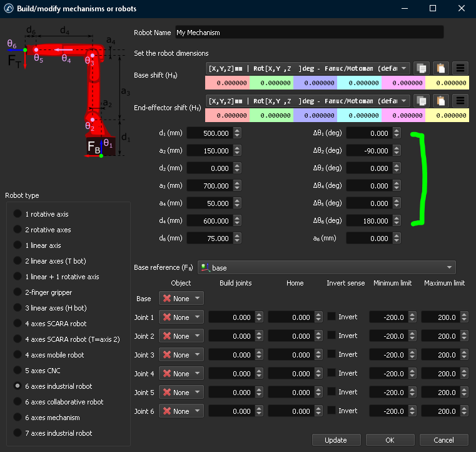The width and height of the screenshot is (476, 452).
Task: Open the Base reference frame dropdown
Action: coord(327,268)
